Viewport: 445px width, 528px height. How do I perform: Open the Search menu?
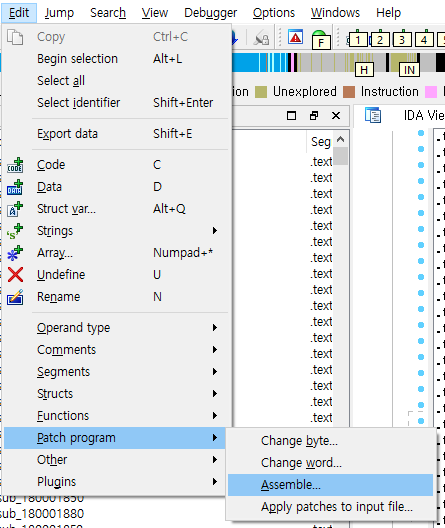(x=108, y=13)
